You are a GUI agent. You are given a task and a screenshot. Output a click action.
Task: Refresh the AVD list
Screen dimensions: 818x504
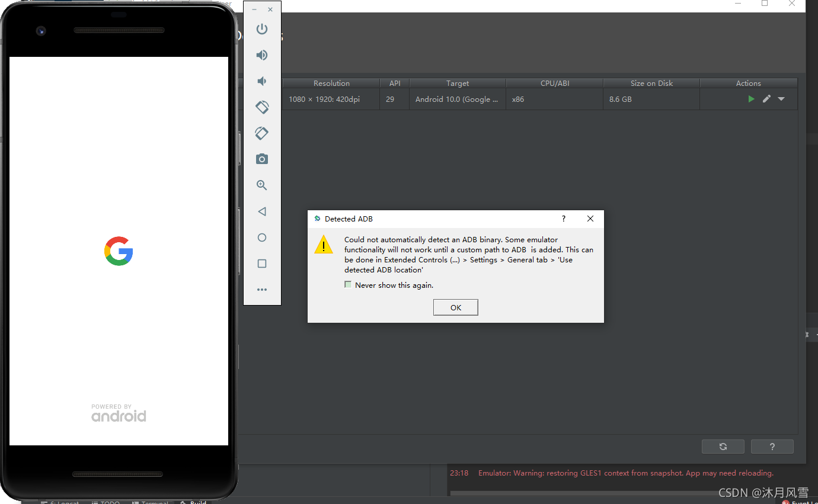[723, 447]
